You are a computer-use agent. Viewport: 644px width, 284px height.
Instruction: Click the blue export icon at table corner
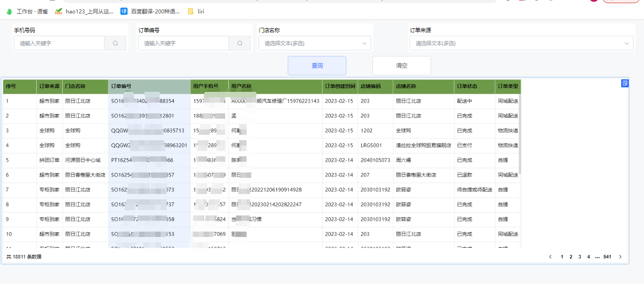[625, 83]
